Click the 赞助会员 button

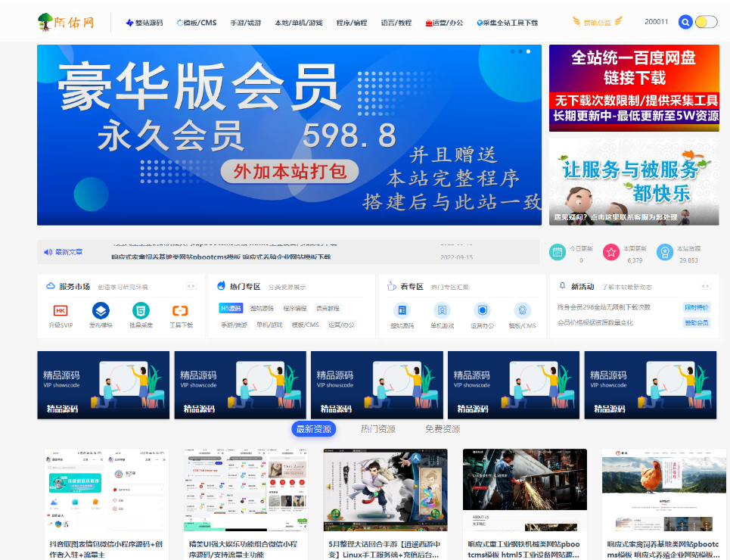(697, 322)
